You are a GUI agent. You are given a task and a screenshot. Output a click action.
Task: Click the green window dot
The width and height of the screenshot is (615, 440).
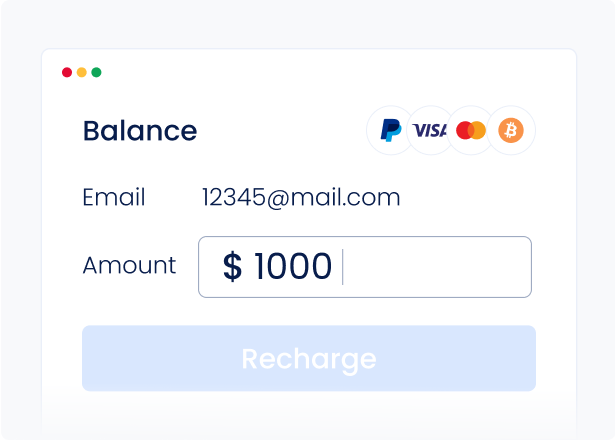pos(97,72)
